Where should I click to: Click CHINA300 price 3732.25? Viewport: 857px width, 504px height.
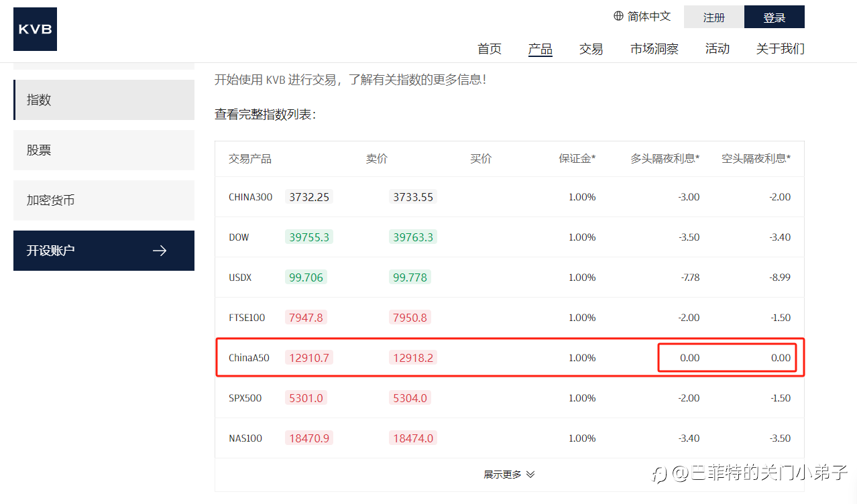(309, 197)
